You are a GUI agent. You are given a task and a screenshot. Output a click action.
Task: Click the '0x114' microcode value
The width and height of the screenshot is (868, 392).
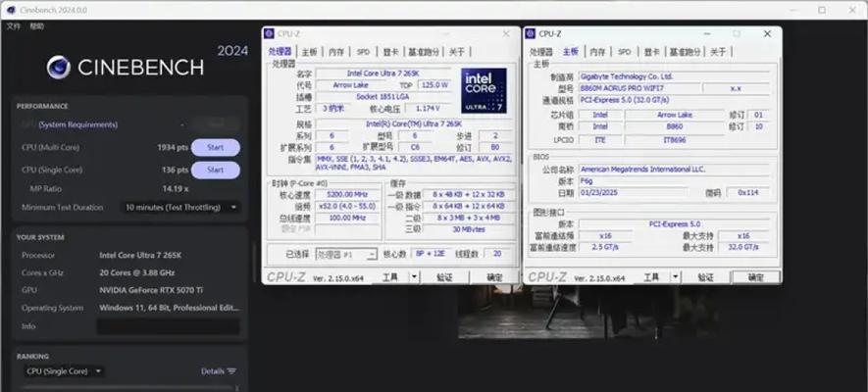pyautogui.click(x=746, y=192)
